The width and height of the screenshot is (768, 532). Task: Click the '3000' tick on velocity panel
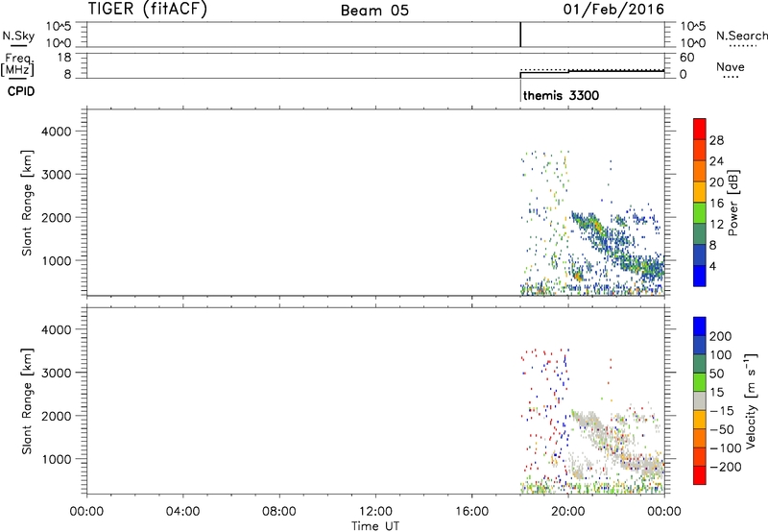[x=57, y=373]
